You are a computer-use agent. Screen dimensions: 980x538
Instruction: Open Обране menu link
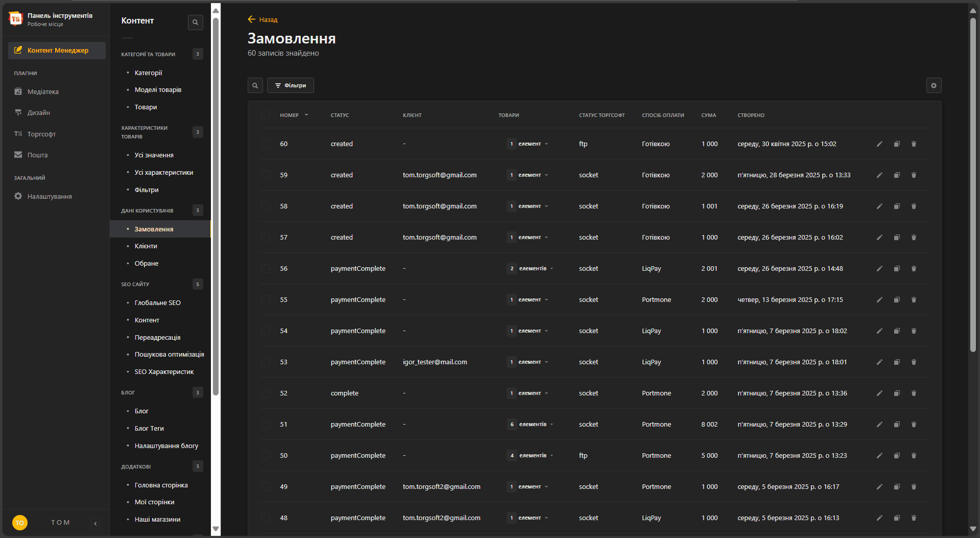[146, 264]
